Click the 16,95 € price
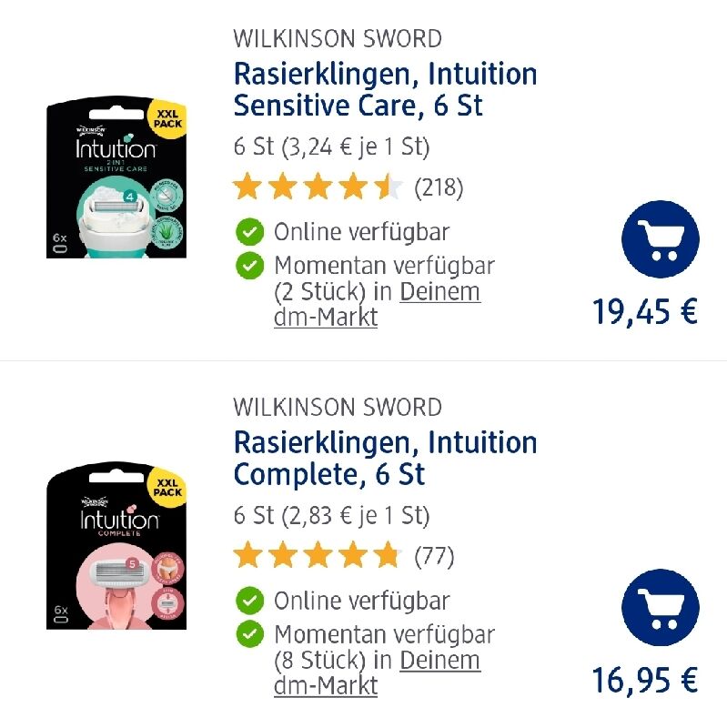This screenshot has width=727, height=728. pos(645,680)
